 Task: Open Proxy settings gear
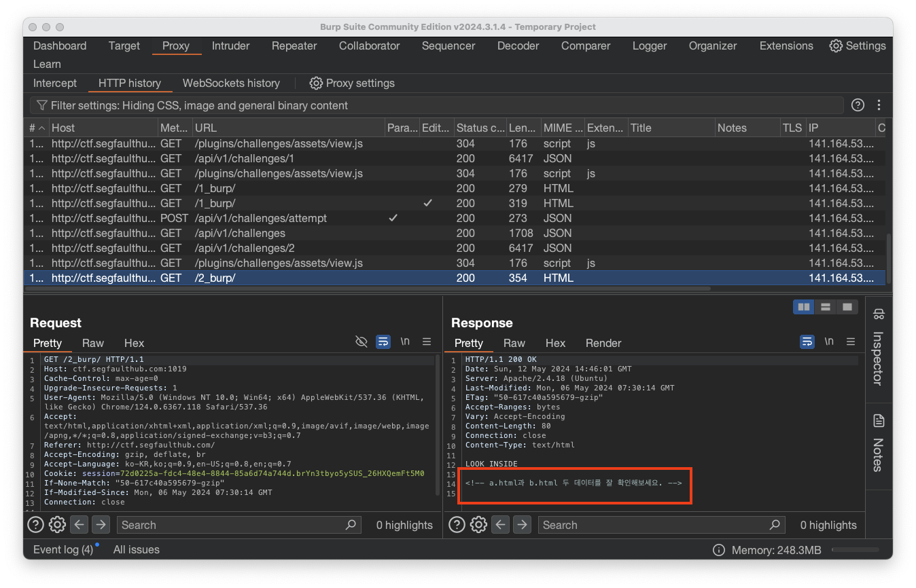click(316, 84)
